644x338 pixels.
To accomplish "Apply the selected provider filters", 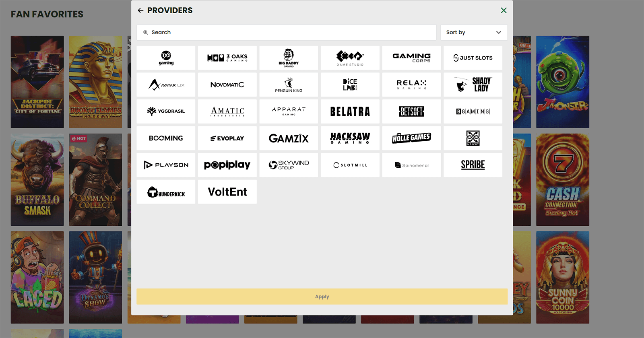I will 322,297.
